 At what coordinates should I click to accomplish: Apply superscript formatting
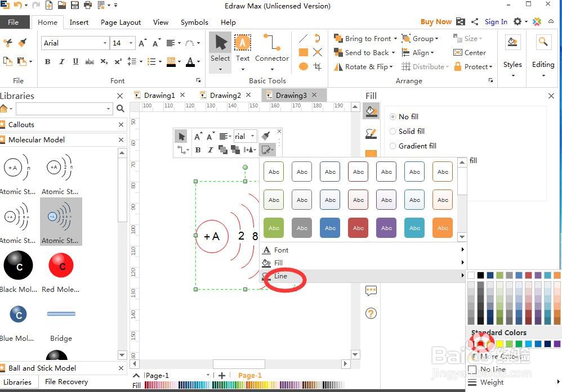[x=118, y=61]
